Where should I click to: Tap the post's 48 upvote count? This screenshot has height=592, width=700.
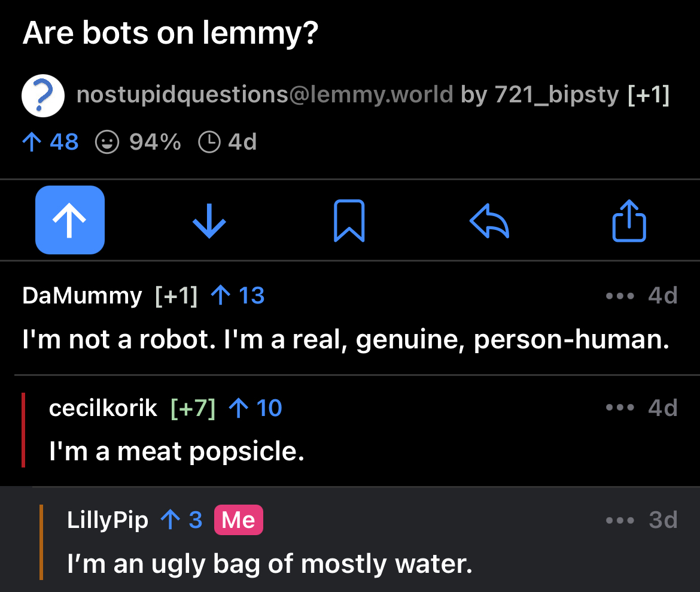coord(50,142)
